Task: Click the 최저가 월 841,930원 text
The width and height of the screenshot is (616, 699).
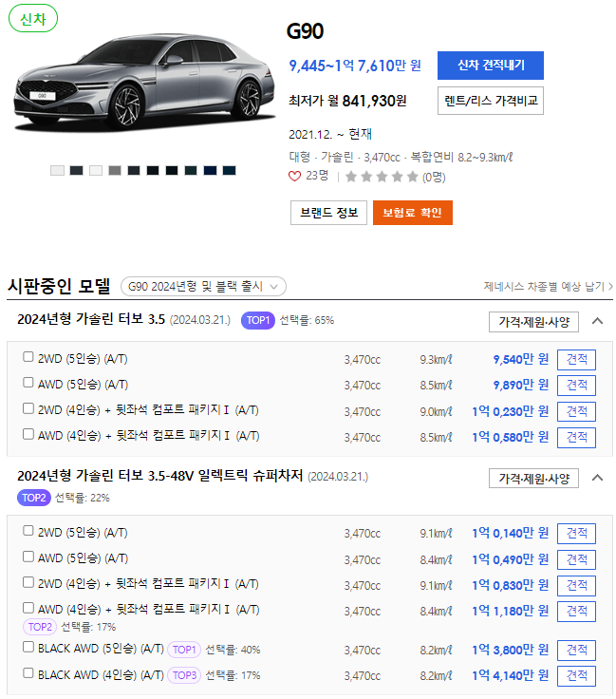Action: tap(347, 102)
